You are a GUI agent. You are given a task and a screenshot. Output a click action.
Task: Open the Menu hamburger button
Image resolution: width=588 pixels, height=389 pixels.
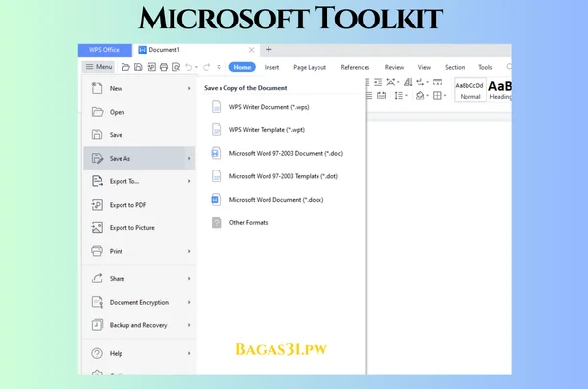point(99,67)
